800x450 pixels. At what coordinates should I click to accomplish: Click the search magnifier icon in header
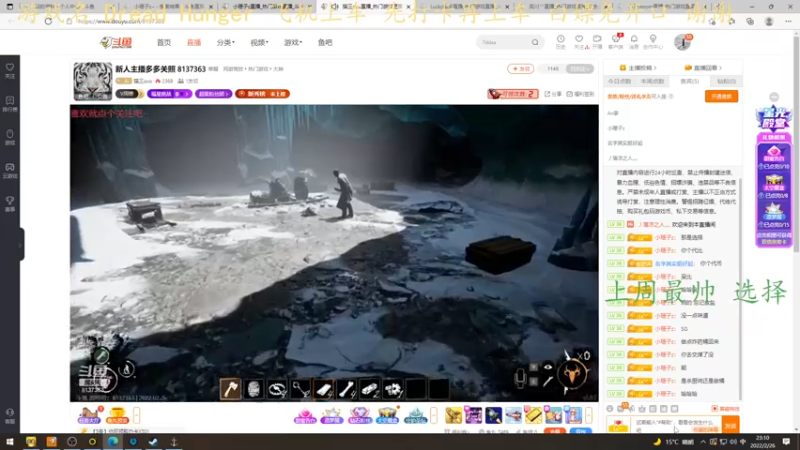pyautogui.click(x=535, y=42)
